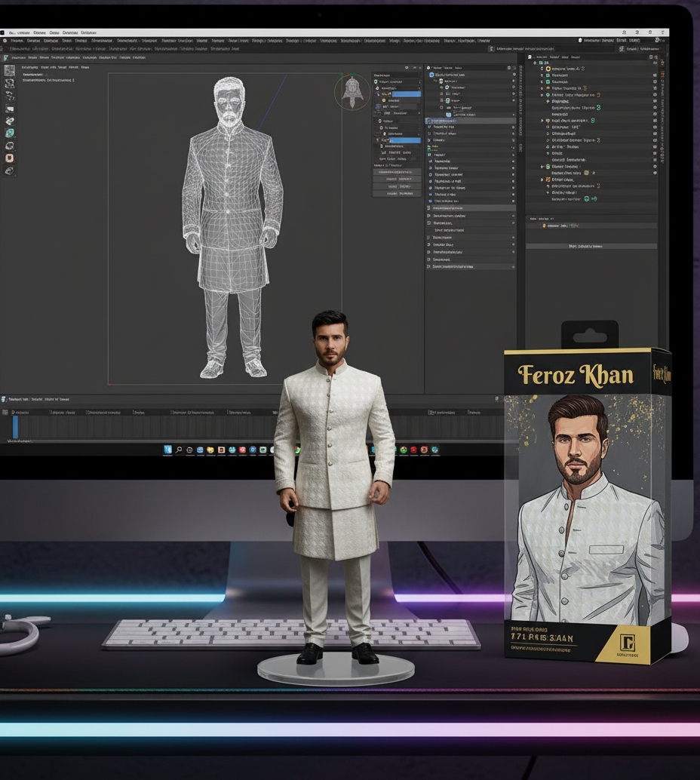Click the blue circle icon topping the middle tree
Screen dimensions: 700x780
click(431, 75)
